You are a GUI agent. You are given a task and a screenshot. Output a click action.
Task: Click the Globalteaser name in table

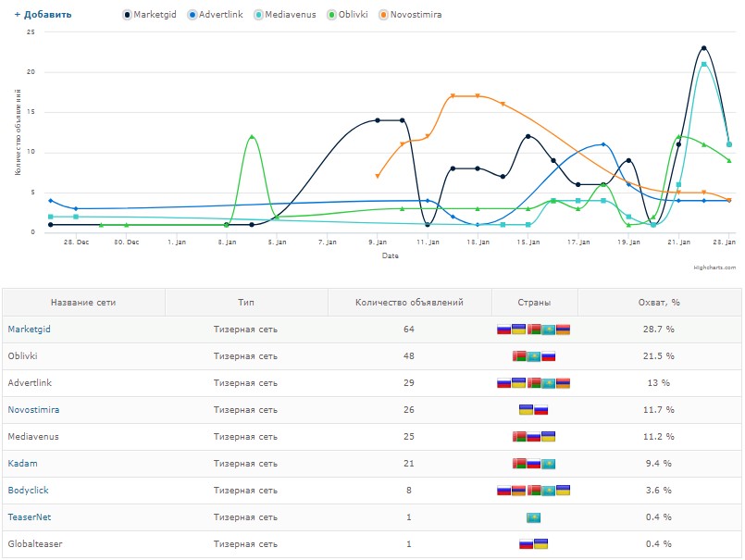coord(34,544)
